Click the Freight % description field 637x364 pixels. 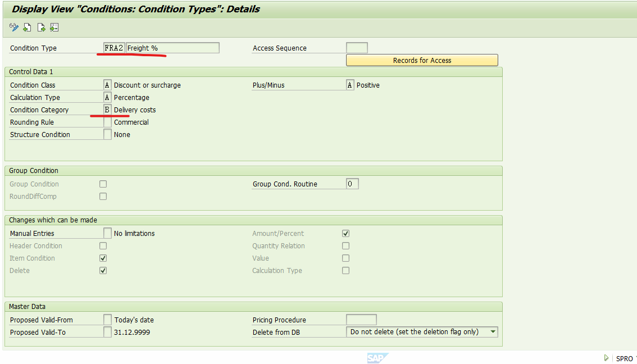tap(172, 48)
